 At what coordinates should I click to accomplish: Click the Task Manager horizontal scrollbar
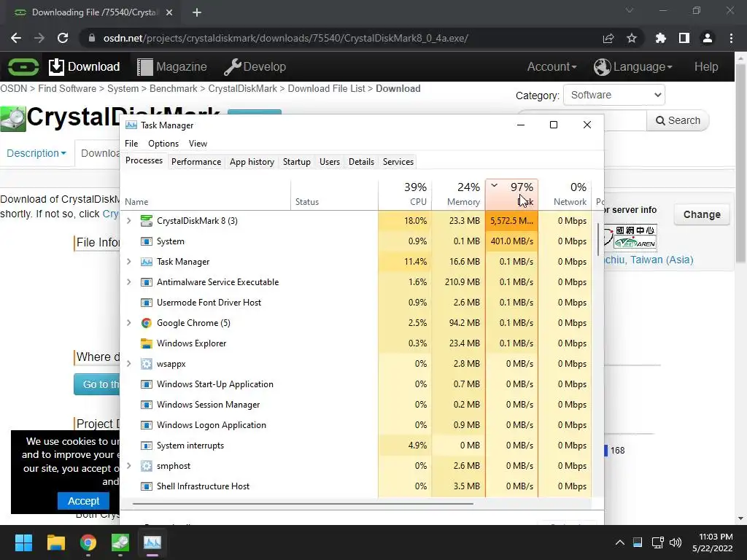pyautogui.click(x=303, y=503)
